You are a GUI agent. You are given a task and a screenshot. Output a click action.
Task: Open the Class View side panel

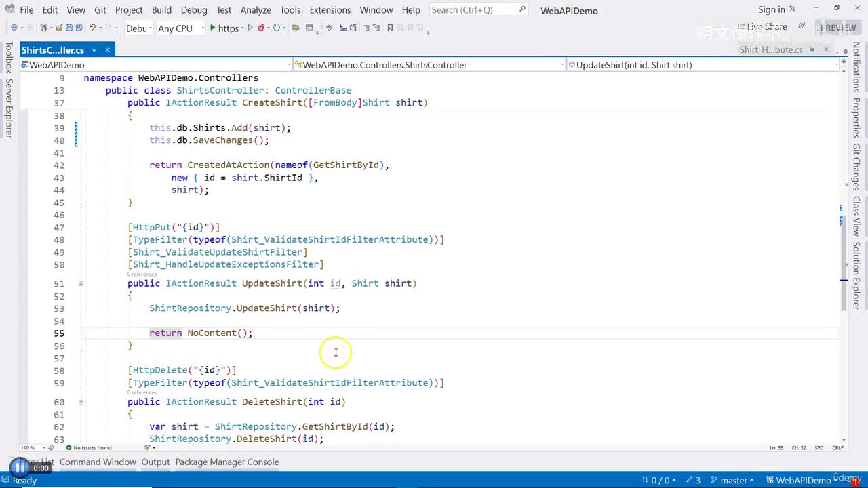(856, 216)
